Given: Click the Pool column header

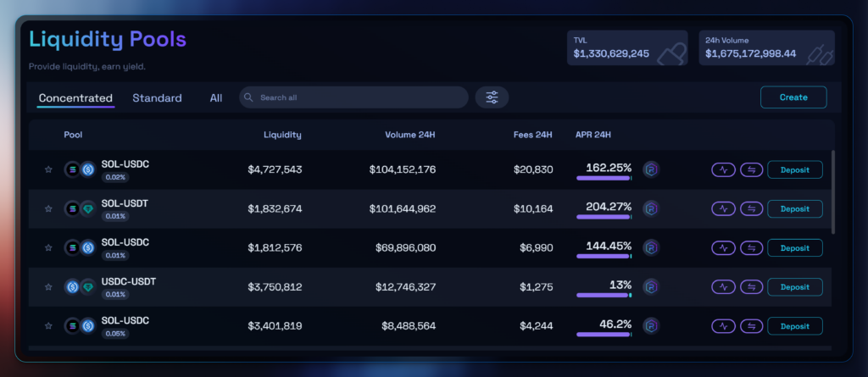Looking at the screenshot, I should (73, 135).
